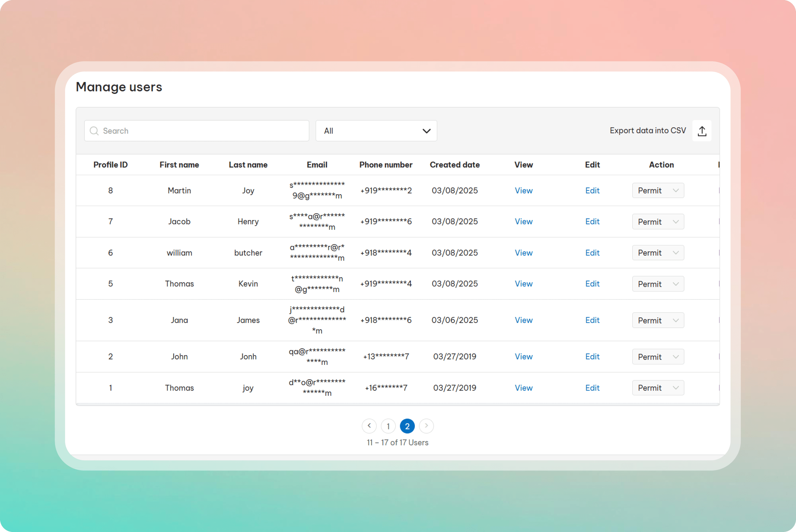This screenshot has width=796, height=532.
Task: Click last name cell James
Action: (x=248, y=320)
